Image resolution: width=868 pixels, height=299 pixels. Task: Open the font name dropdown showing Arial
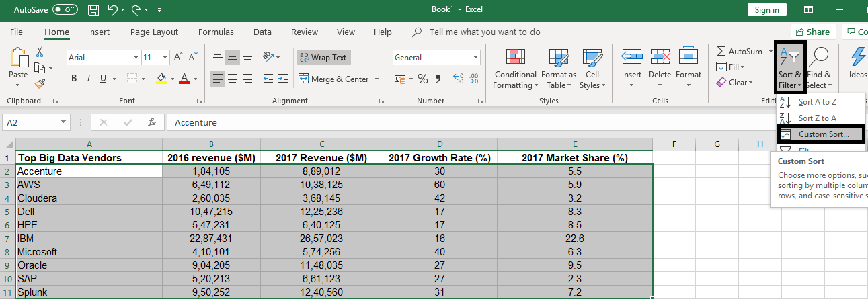click(136, 58)
